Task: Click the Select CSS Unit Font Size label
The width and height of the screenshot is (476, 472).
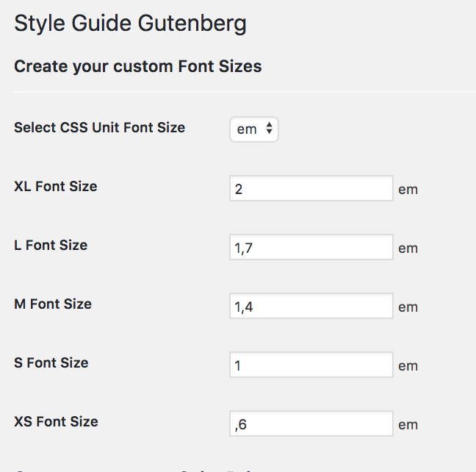Action: pos(100,127)
